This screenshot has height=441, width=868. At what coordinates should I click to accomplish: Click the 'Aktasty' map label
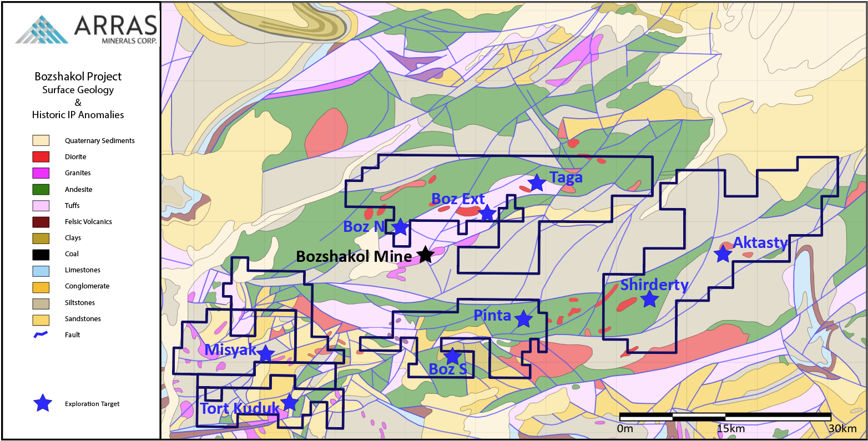[x=761, y=243]
